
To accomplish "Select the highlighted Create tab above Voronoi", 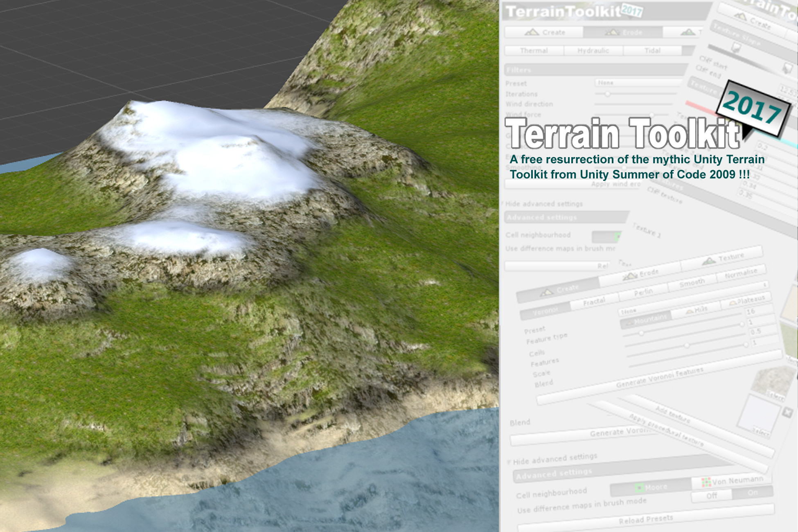I will tap(559, 290).
